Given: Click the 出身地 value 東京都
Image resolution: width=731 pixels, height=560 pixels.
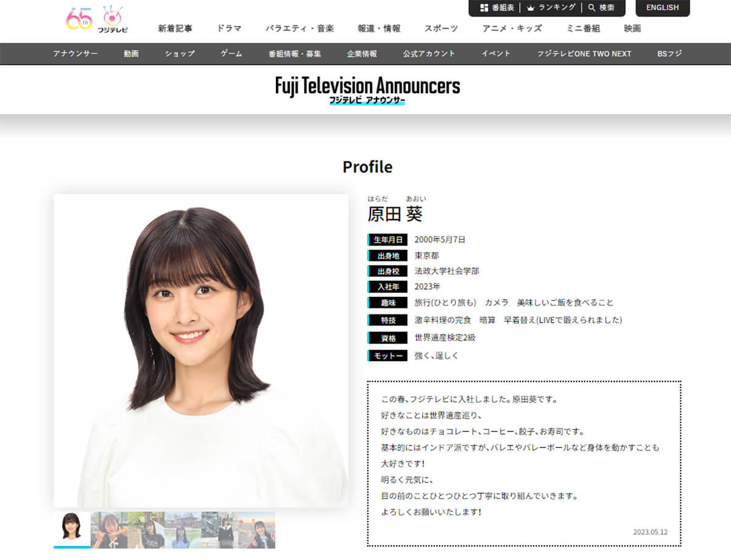Looking at the screenshot, I should click(426, 255).
